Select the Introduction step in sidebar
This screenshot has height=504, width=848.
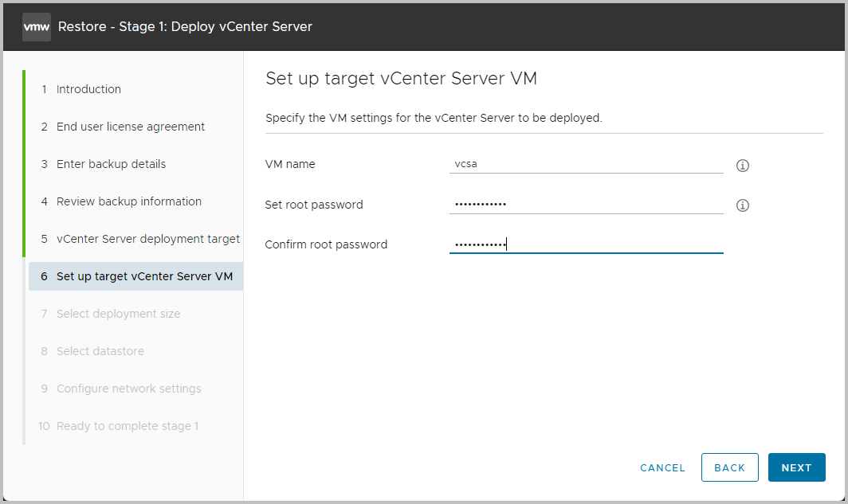88,88
